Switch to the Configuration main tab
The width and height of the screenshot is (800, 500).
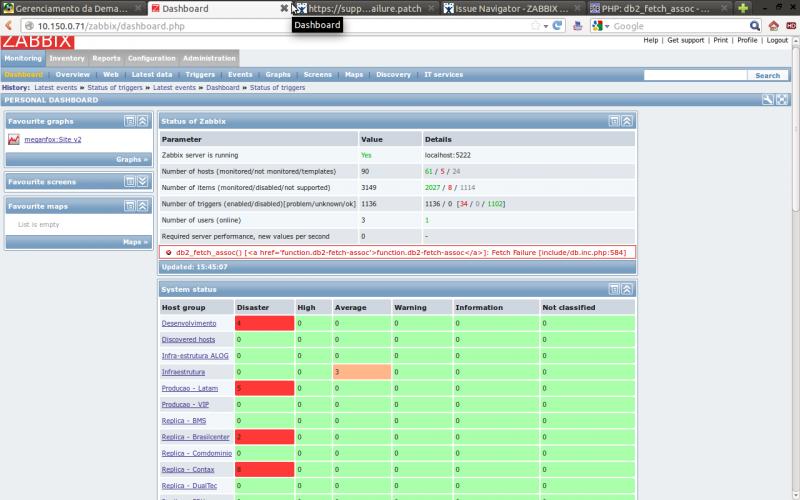click(151, 59)
